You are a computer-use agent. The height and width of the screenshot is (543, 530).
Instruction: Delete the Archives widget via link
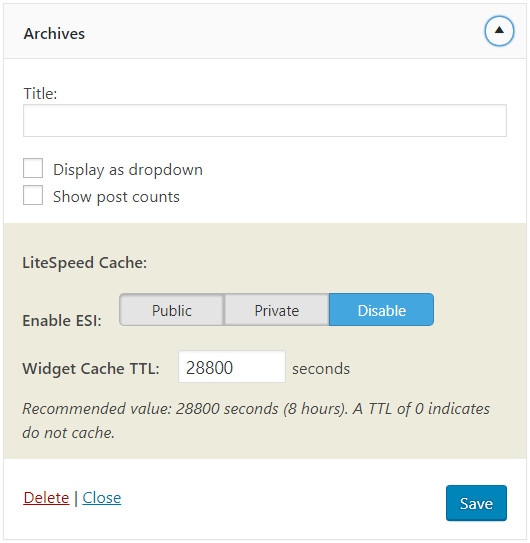pyautogui.click(x=46, y=498)
